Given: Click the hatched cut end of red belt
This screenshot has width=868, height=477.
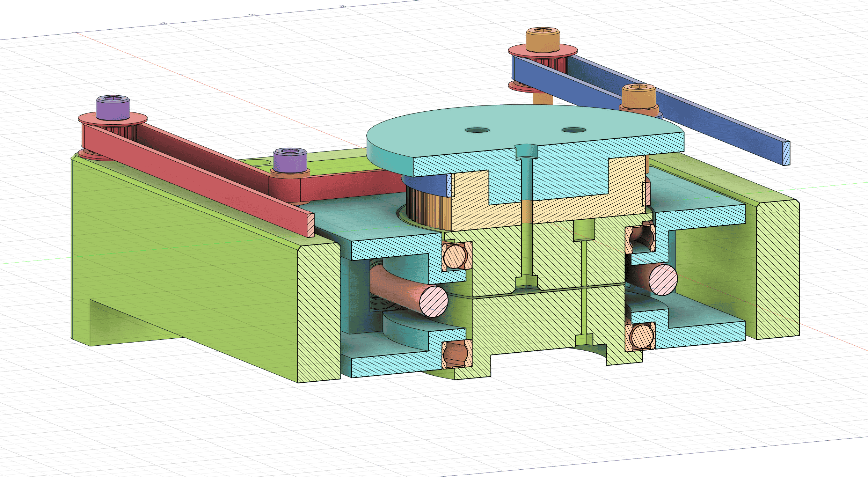Looking at the screenshot, I should pyautogui.click(x=311, y=226).
